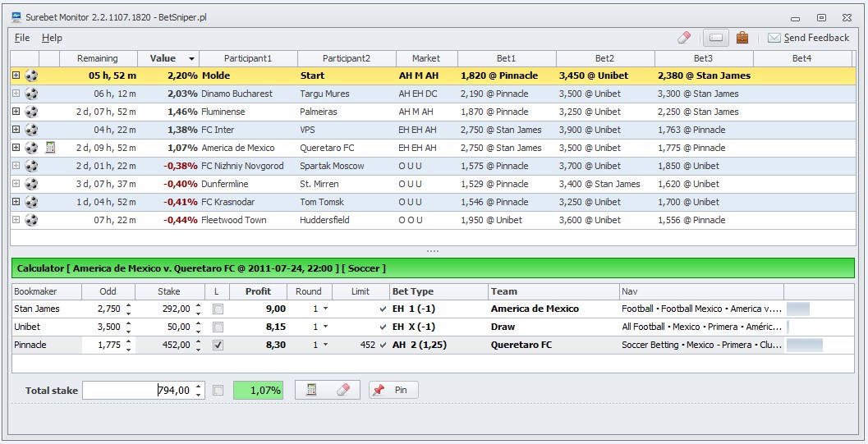The height and width of the screenshot is (444, 868).
Task: Click the calculator button next to 1,07% value
Action: pos(312,391)
